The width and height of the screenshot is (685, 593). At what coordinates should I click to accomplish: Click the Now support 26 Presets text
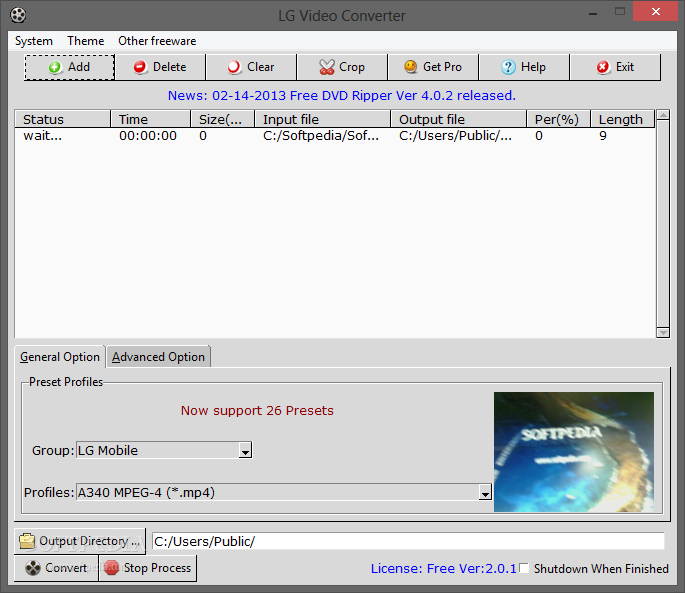pyautogui.click(x=257, y=411)
